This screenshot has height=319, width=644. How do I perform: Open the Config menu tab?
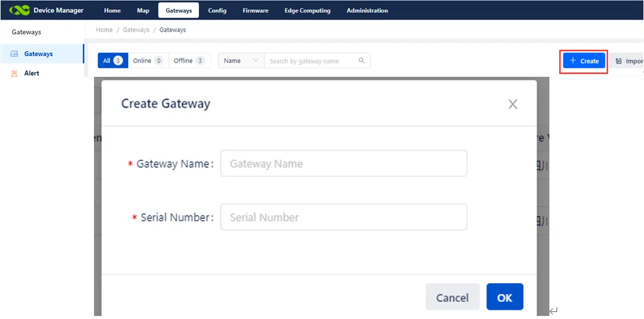click(217, 10)
